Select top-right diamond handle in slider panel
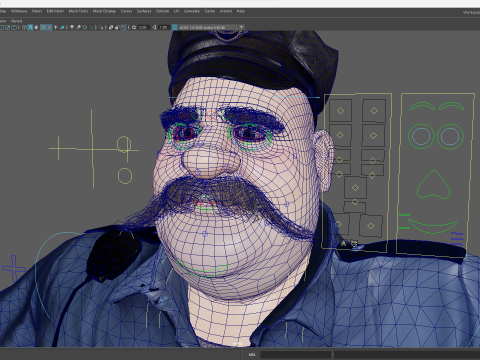480x360 pixels. click(374, 110)
